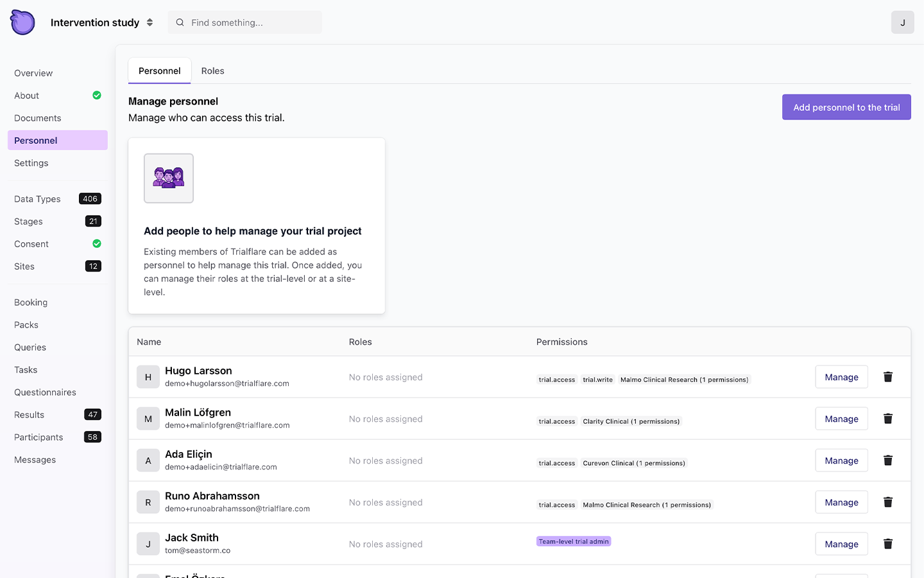The width and height of the screenshot is (924, 578).
Task: Select Personnel in the sidebar
Action: point(58,141)
